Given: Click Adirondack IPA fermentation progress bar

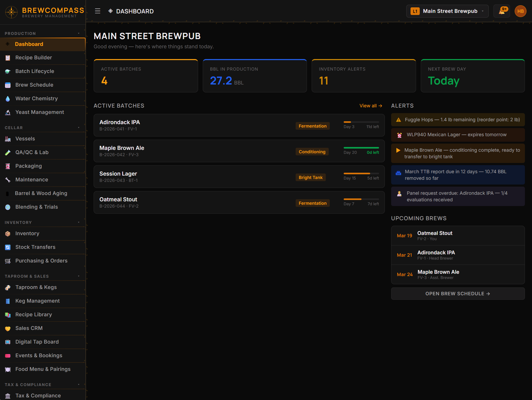Looking at the screenshot, I should tap(361, 122).
